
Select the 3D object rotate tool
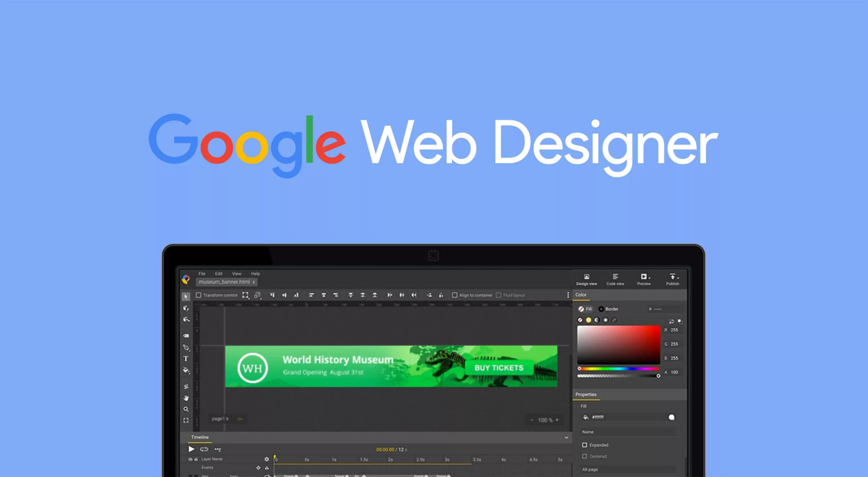click(x=186, y=308)
